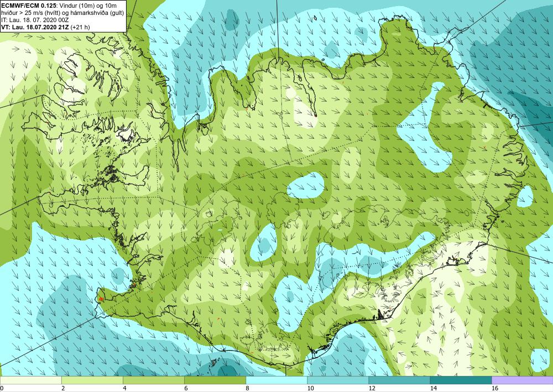Click the medium green 4–6 legend color band

[x=153, y=380]
